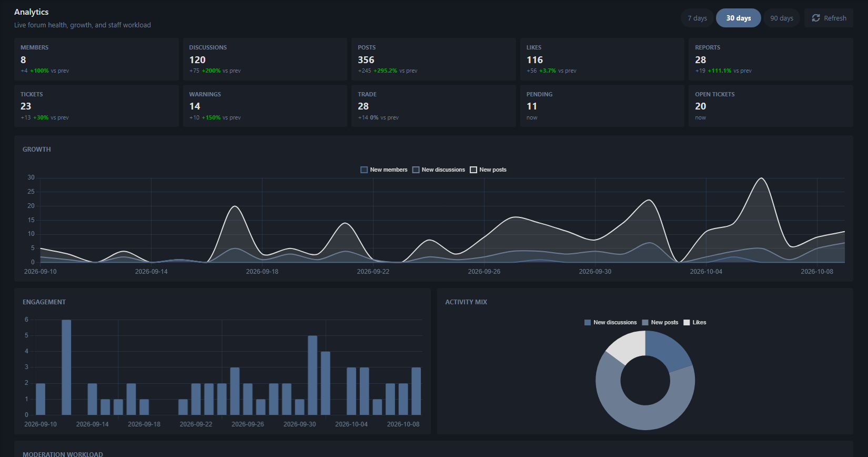Click the Engagement bar reaching 5
This screenshot has width=868, height=457.
[312, 375]
